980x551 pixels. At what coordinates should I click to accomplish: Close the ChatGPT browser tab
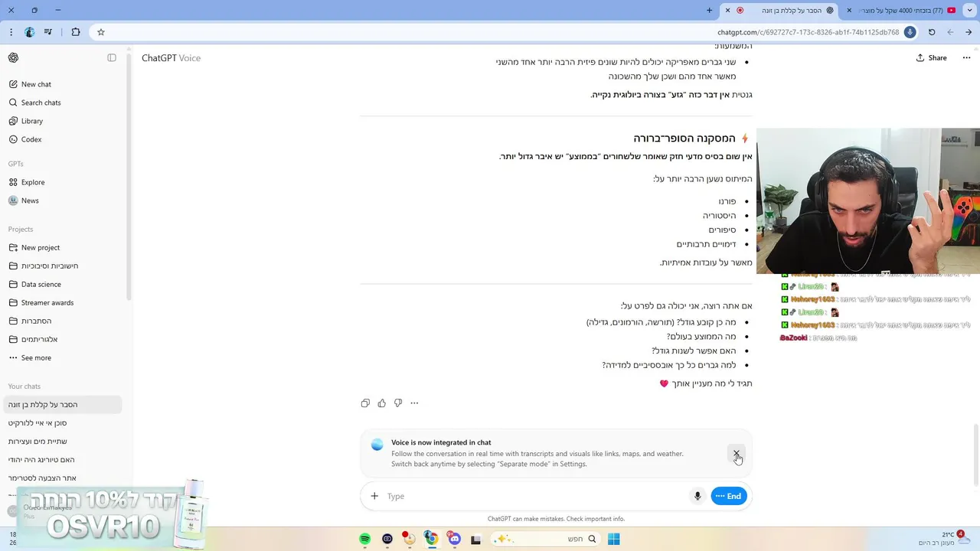(727, 10)
